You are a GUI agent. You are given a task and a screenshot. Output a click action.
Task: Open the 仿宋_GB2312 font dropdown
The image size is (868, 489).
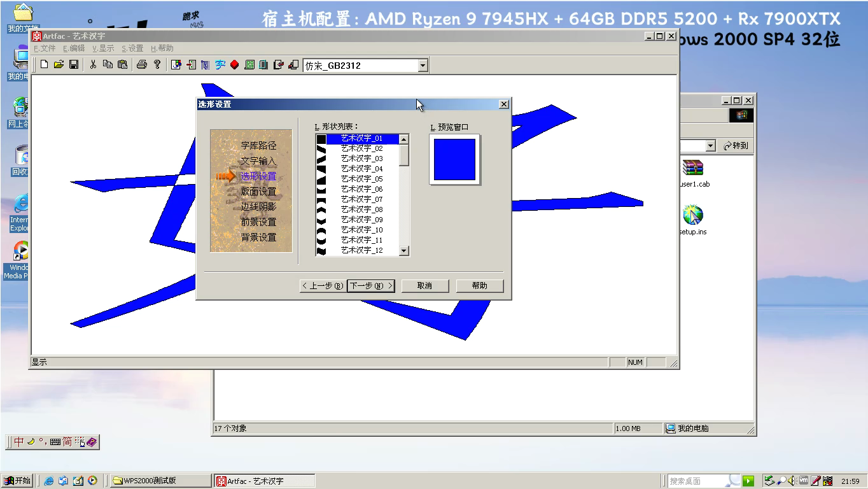423,65
